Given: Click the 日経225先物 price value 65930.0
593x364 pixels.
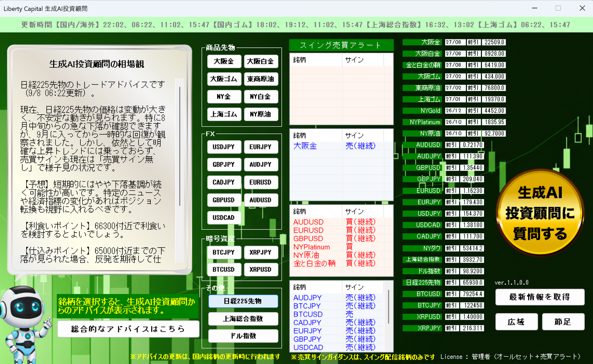Looking at the screenshot, I should click(472, 282).
